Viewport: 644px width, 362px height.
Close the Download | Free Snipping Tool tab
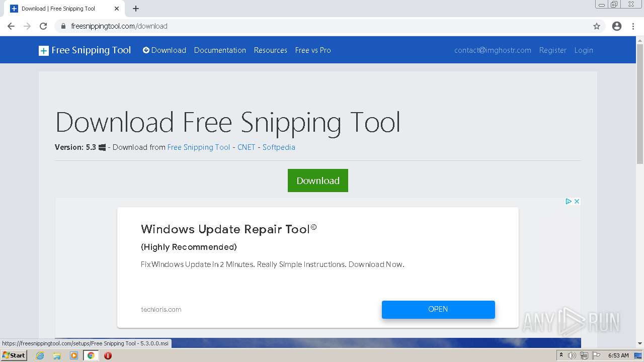tap(117, 9)
